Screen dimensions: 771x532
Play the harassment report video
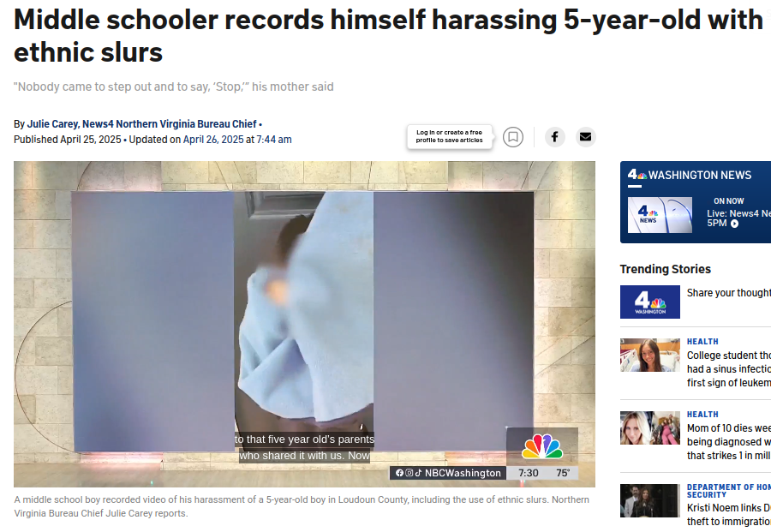click(304, 324)
